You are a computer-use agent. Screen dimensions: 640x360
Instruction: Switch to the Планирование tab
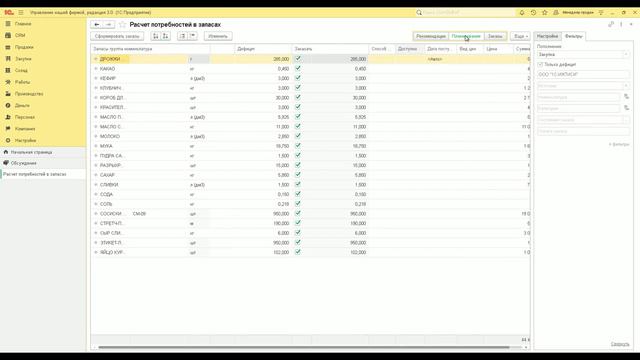point(466,36)
